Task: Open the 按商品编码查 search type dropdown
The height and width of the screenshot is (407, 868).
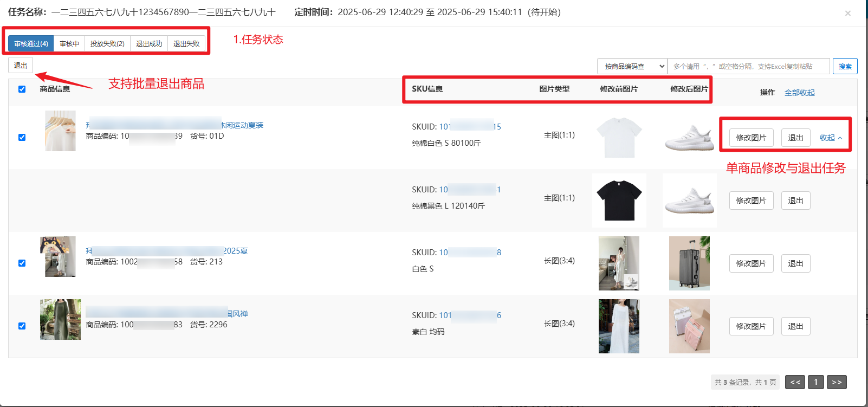Action: click(632, 67)
